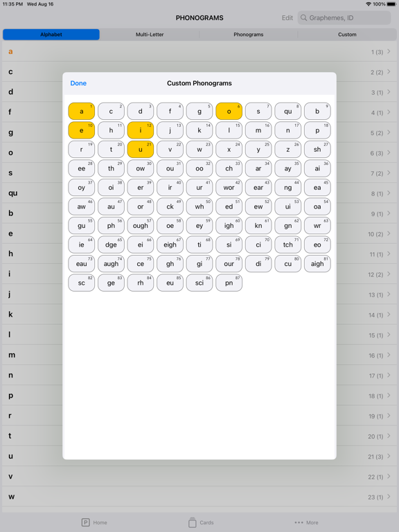
Task: Toggle the 'ck' phonogram tile
Action: click(170, 206)
